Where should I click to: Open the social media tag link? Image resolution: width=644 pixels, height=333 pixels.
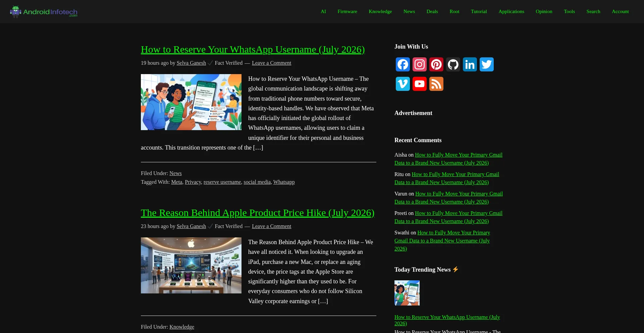(257, 182)
